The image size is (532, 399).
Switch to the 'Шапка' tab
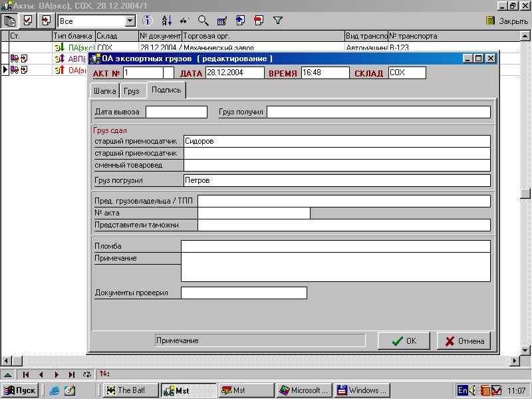[x=106, y=91]
